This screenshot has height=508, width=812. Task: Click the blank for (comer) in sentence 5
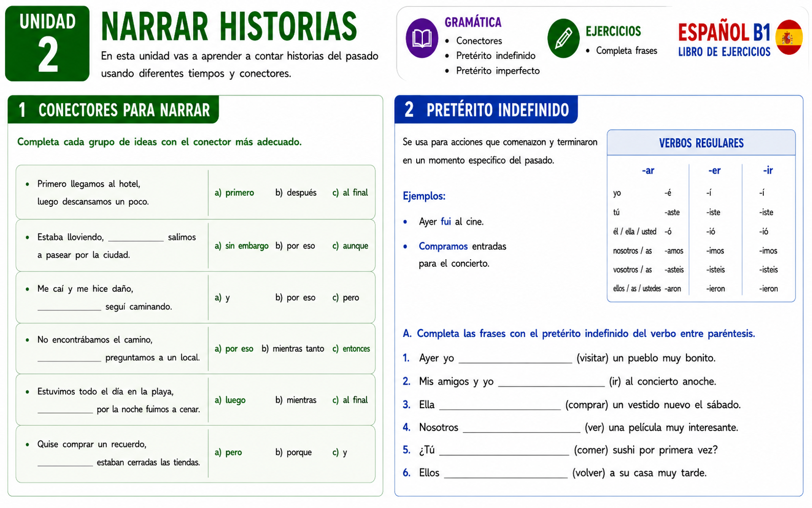504,450
